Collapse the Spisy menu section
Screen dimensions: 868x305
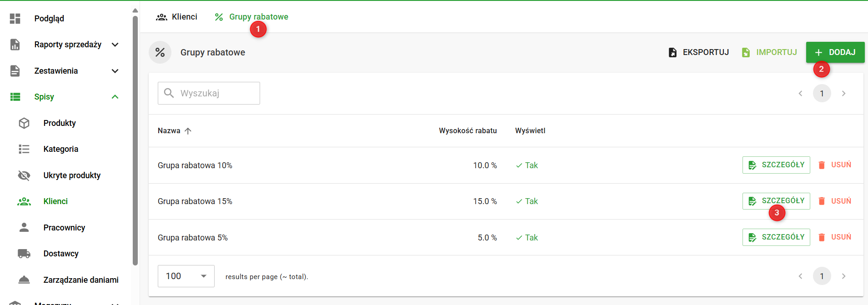[115, 97]
